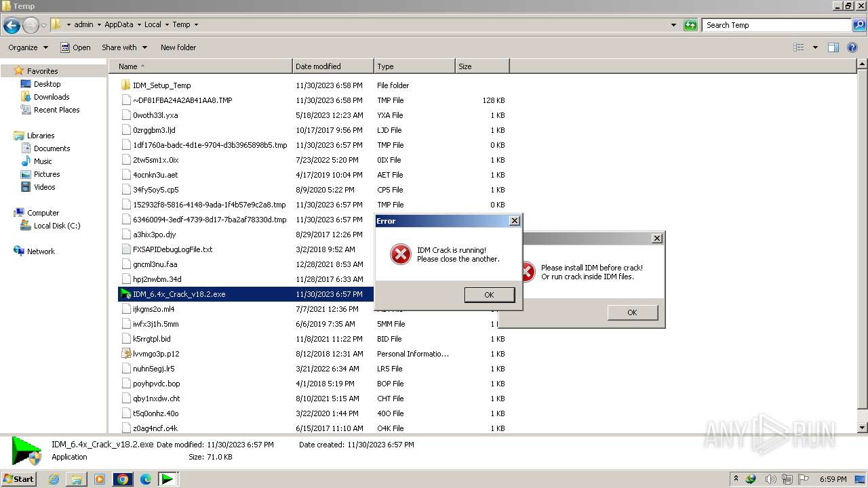Toggle the preview pane icon
The width and height of the screenshot is (868, 488).
tap(833, 47)
